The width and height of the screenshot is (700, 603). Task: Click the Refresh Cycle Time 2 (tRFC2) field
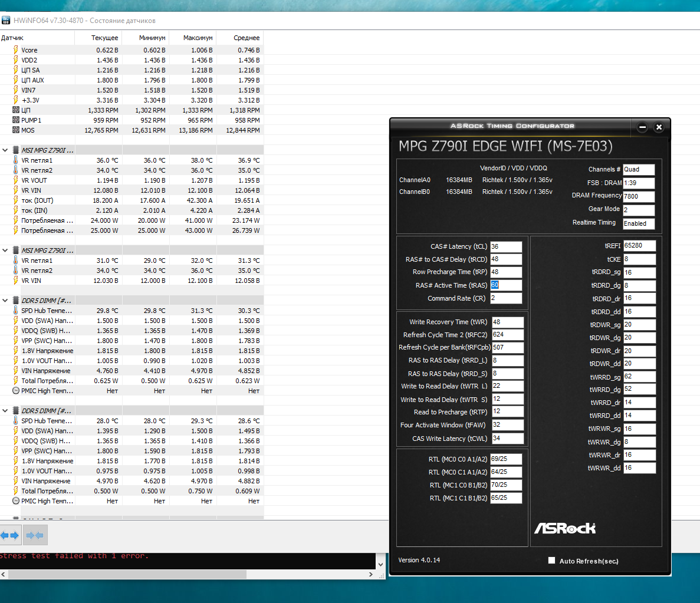tap(508, 335)
